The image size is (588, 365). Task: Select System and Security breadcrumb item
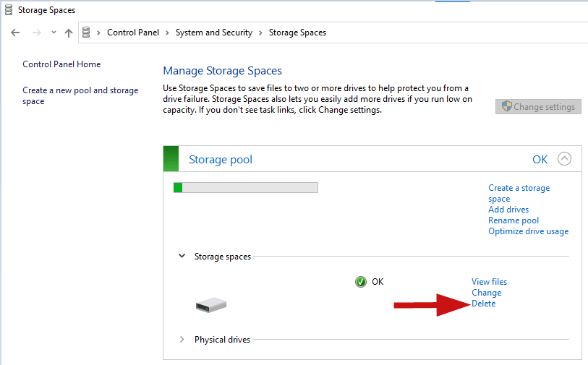(214, 33)
